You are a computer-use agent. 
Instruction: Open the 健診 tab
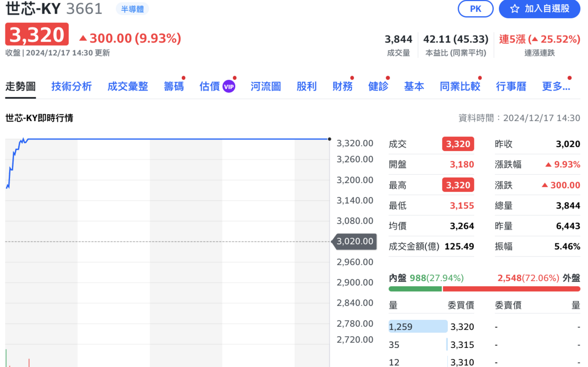[x=378, y=86]
